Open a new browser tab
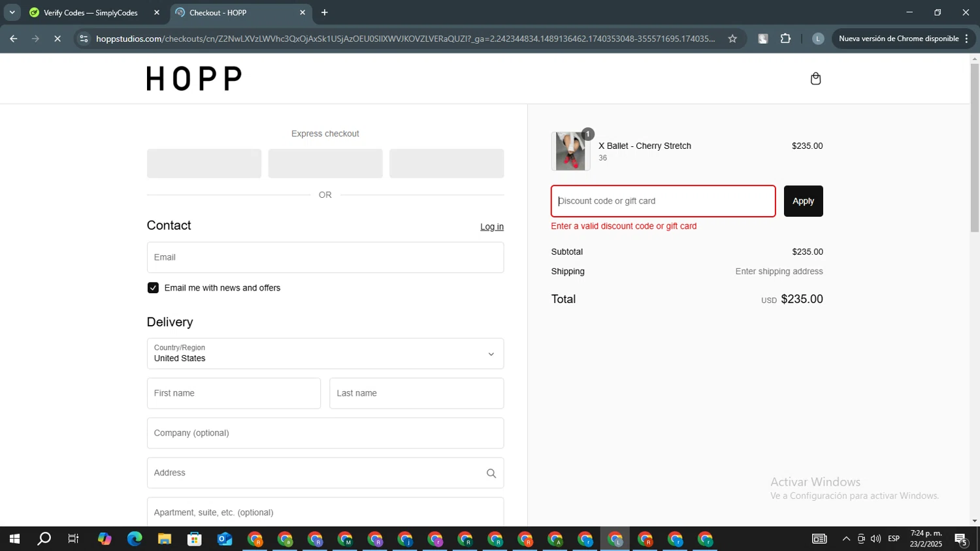The height and width of the screenshot is (551, 980). pyautogui.click(x=325, y=12)
